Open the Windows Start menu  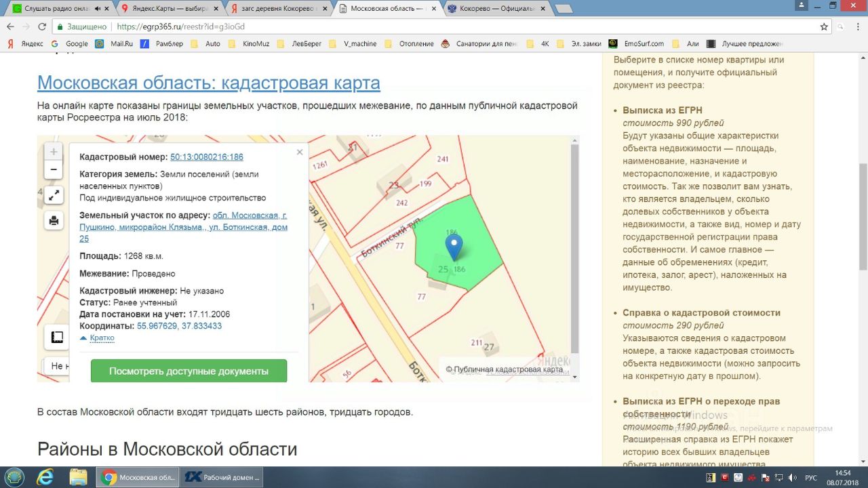[14, 477]
